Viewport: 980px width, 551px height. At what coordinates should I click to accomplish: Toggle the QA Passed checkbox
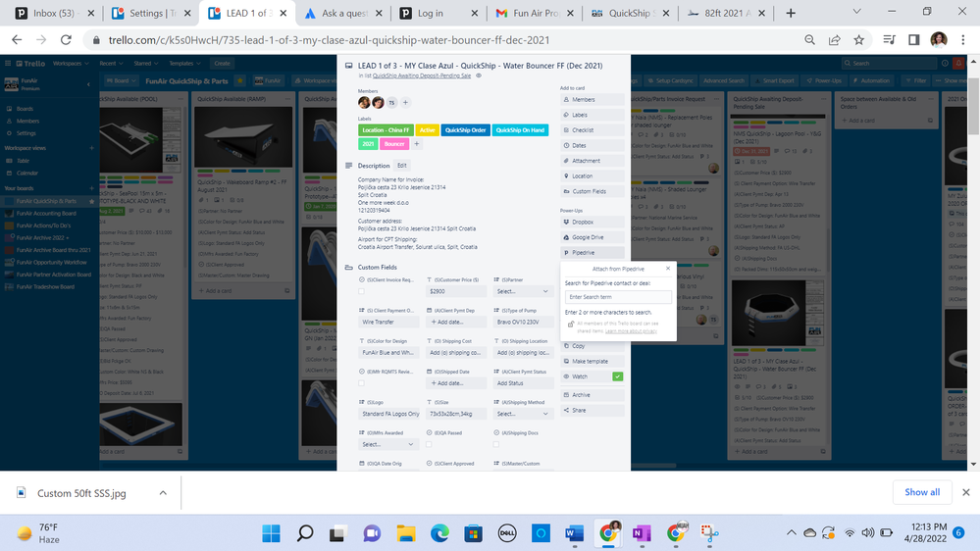429,444
